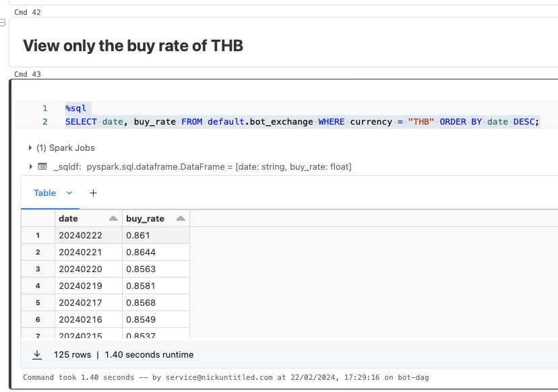
Task: Click the Cmd 43 cell label
Action: [28, 74]
